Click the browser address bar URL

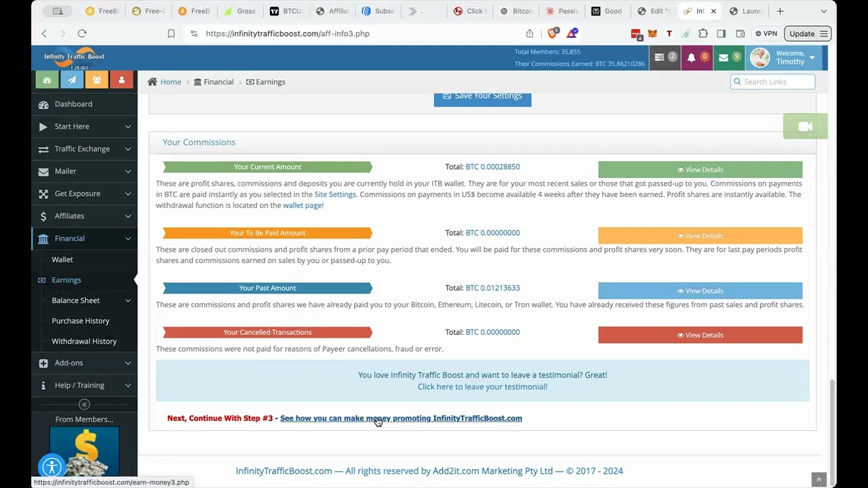288,33
